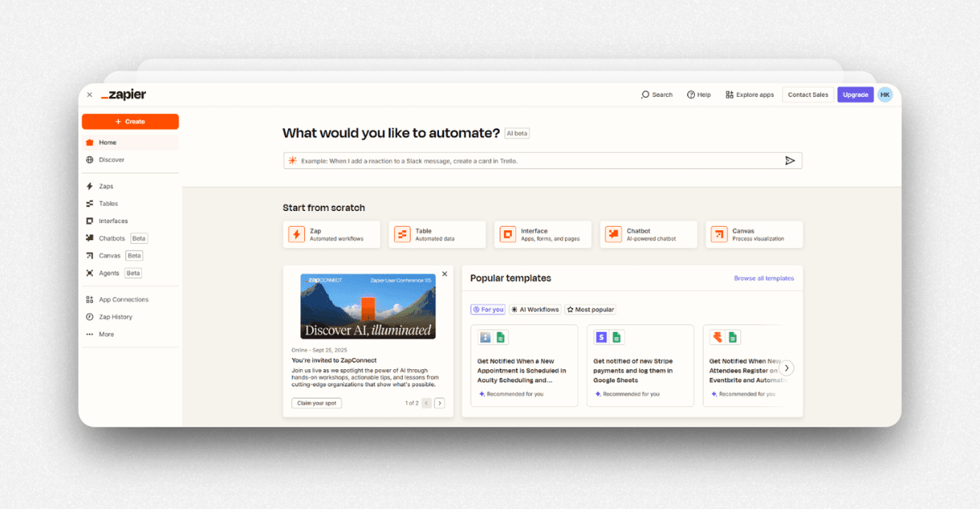Open the Help menu
980x509 pixels.
tap(699, 95)
